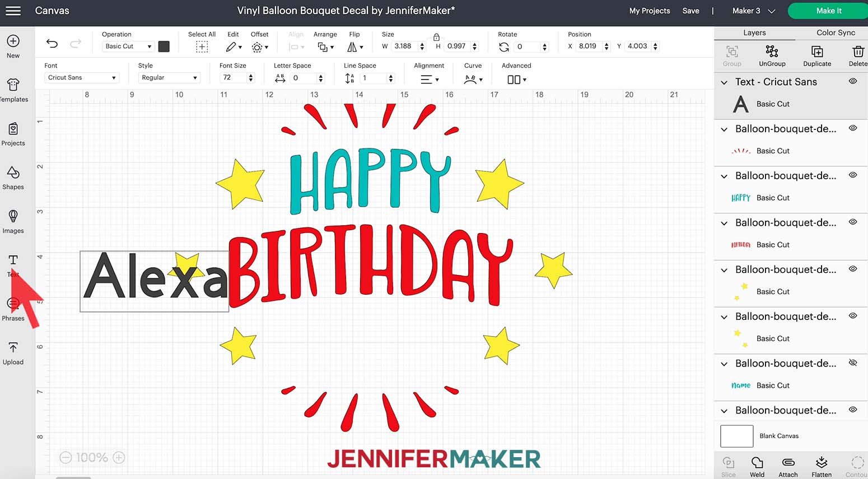
Task: Switch to the Layers tab
Action: click(x=754, y=33)
